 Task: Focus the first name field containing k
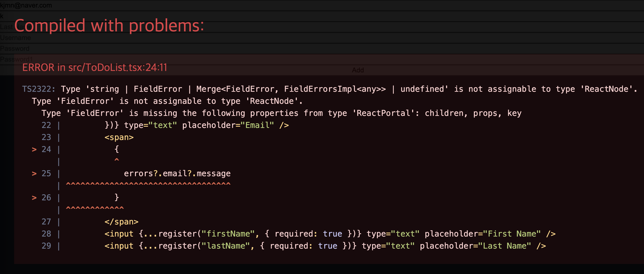click(x=322, y=16)
